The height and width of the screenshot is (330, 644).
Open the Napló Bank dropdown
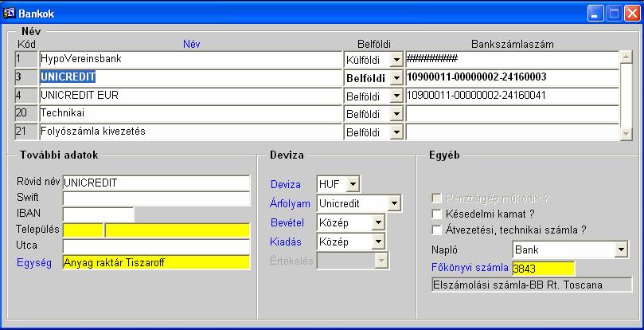[621, 249]
